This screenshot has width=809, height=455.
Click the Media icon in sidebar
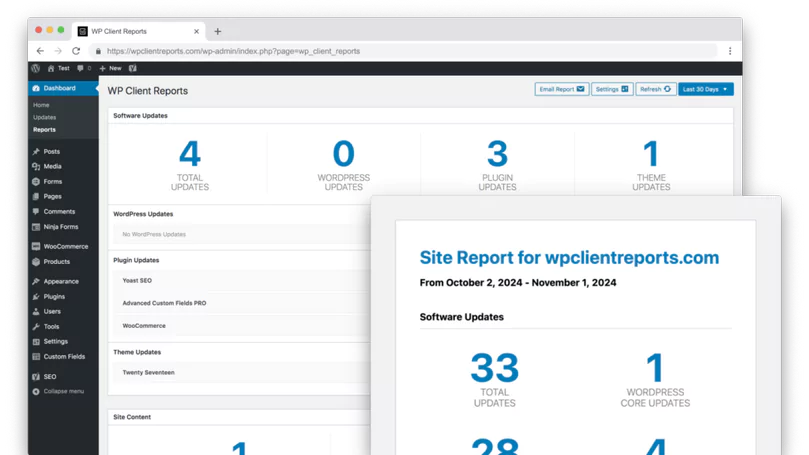click(36, 167)
